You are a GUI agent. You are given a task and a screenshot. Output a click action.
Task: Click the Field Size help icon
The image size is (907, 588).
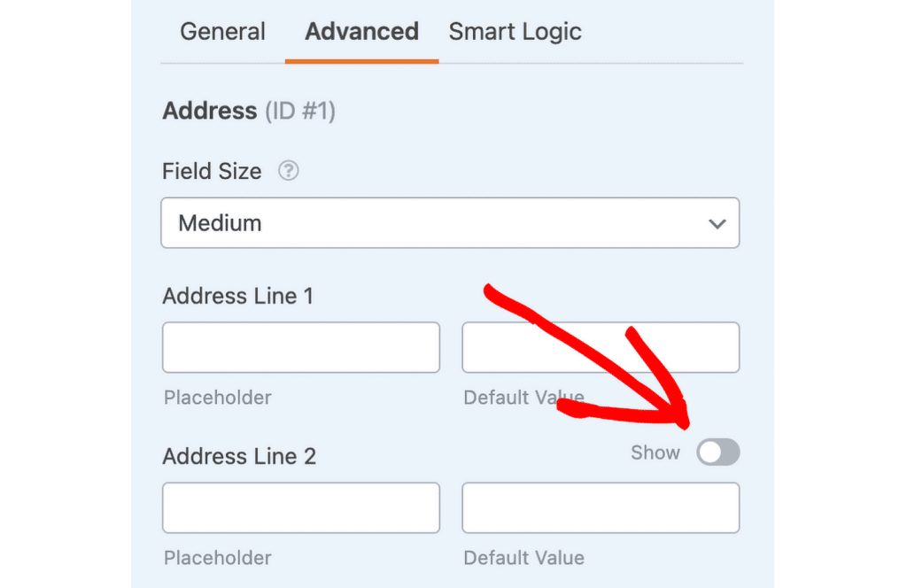tap(288, 171)
